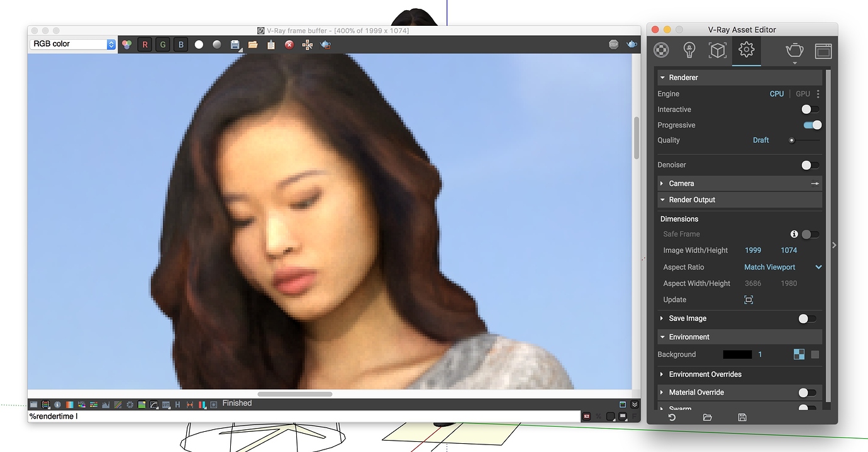Show only the Green channel in frame buffer
Screen dimensions: 868x452
coord(162,44)
